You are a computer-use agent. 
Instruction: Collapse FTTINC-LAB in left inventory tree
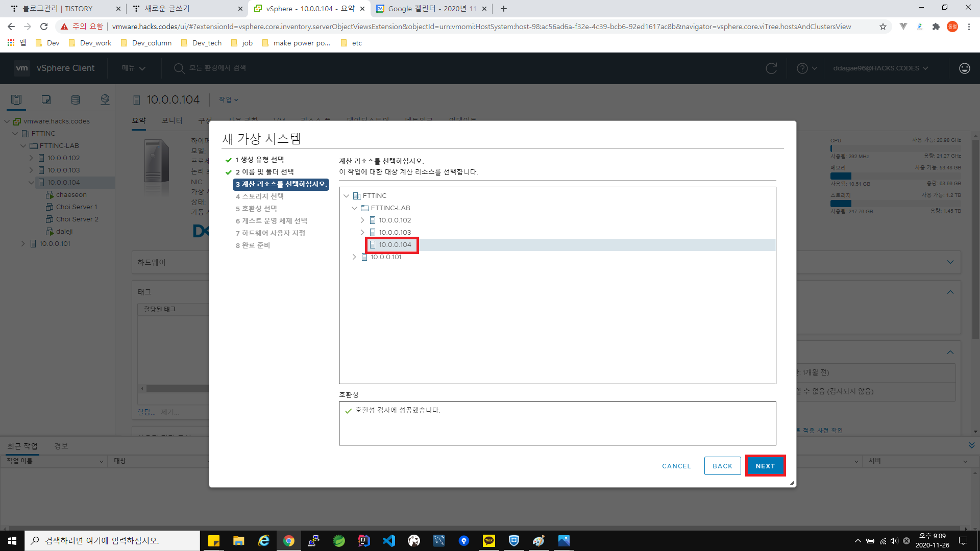pyautogui.click(x=23, y=146)
